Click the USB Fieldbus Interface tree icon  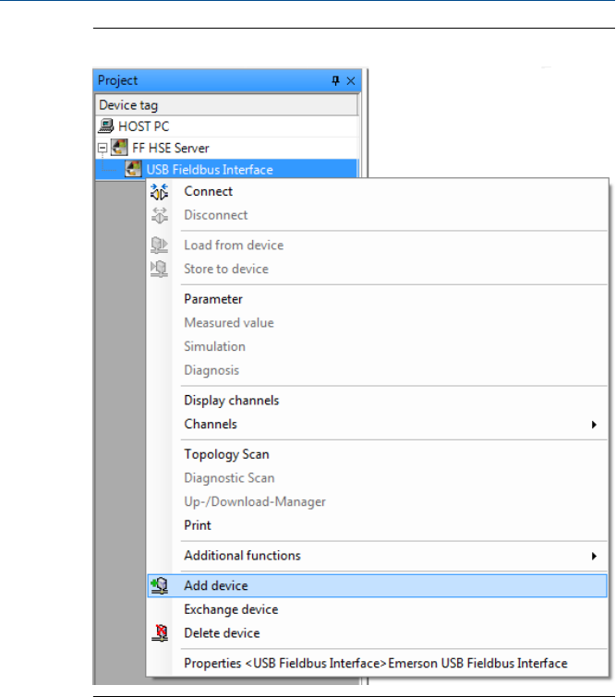[x=133, y=170]
